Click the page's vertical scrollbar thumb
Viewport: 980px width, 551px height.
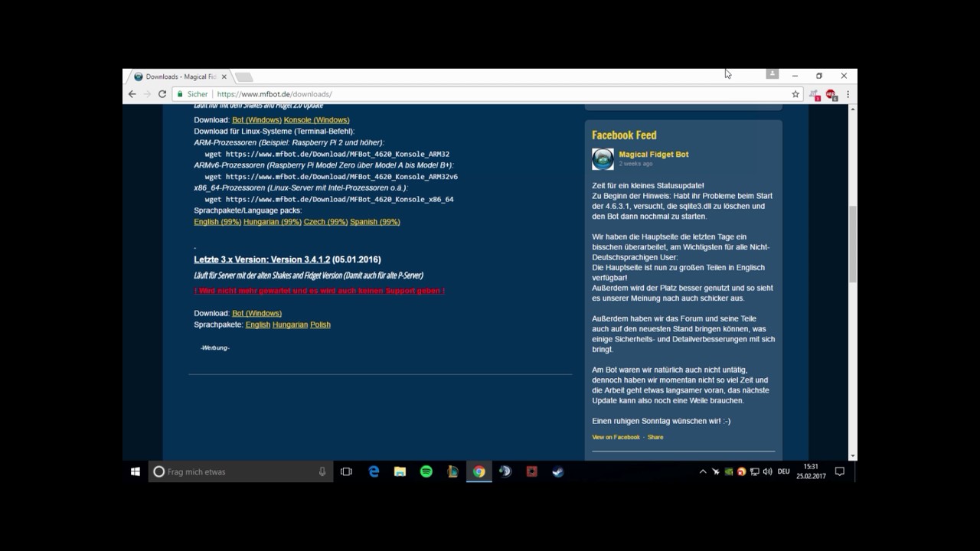tap(852, 245)
